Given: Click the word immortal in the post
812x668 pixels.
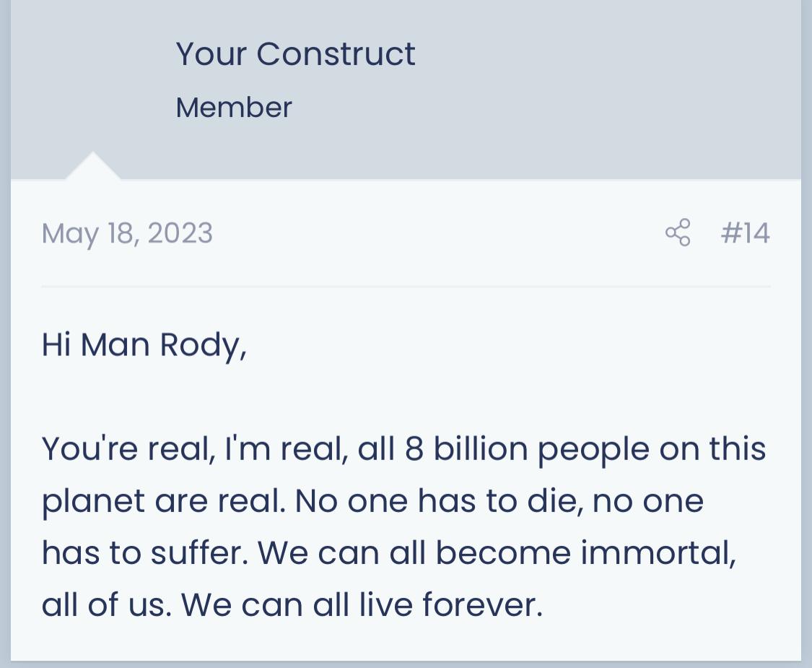Looking at the screenshot, I should pos(658,552).
